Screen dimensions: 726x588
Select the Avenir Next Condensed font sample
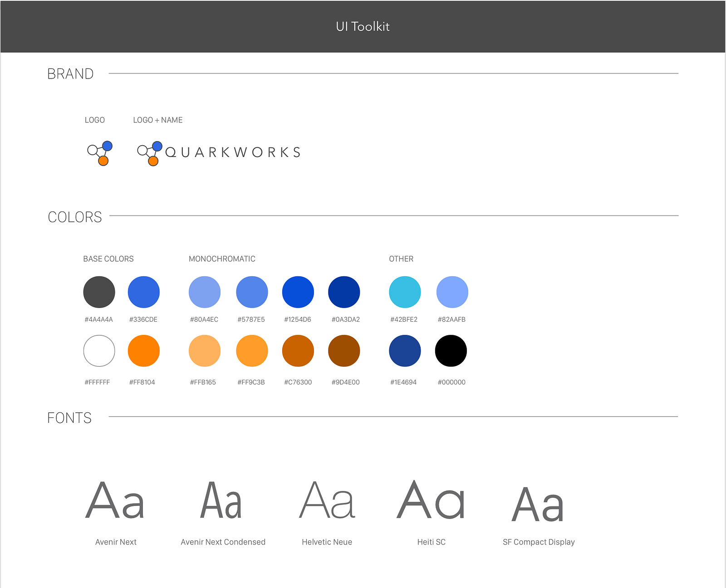click(x=221, y=500)
